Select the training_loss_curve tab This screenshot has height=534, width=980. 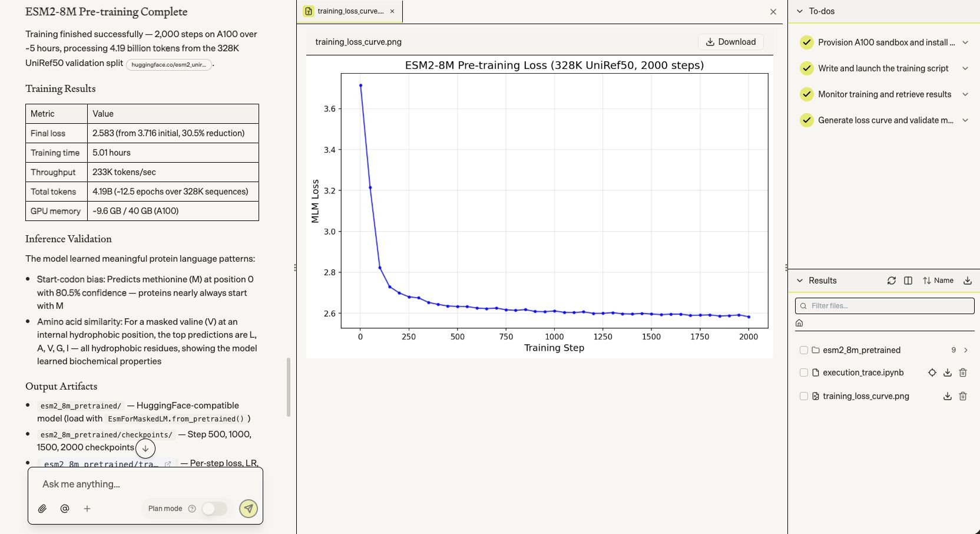click(x=351, y=11)
